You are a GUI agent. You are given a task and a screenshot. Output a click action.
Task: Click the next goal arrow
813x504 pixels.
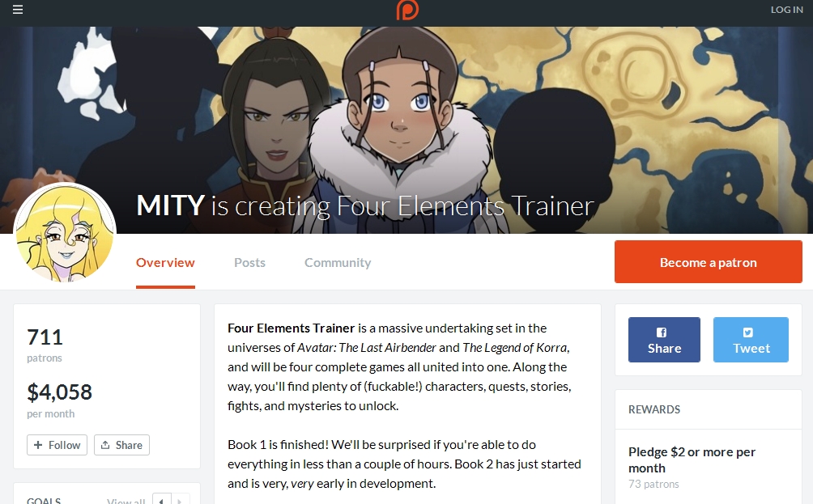pyautogui.click(x=180, y=500)
